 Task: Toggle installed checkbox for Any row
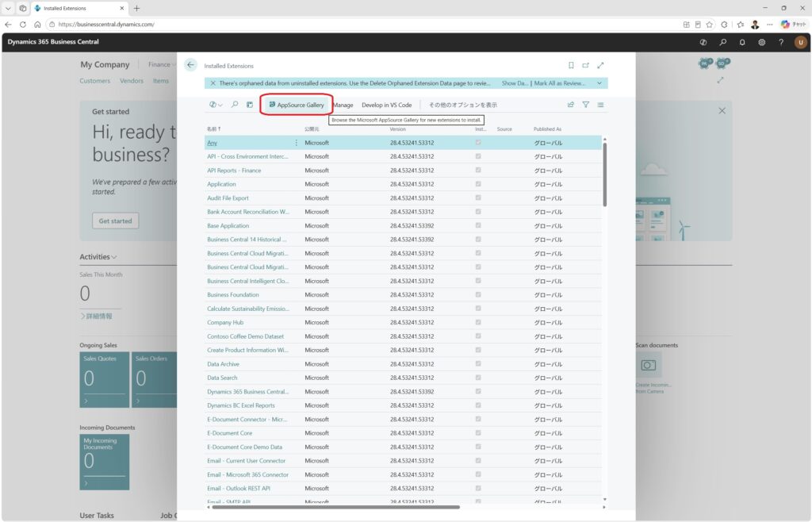pos(478,143)
